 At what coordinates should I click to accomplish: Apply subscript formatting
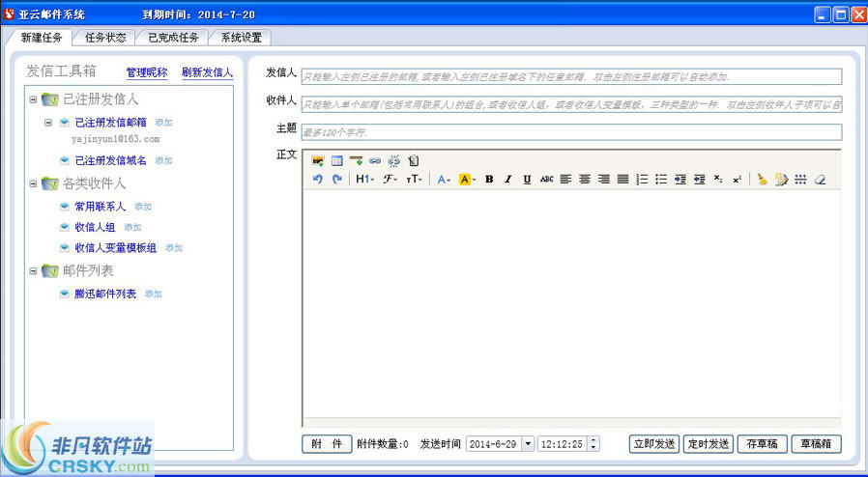718,179
